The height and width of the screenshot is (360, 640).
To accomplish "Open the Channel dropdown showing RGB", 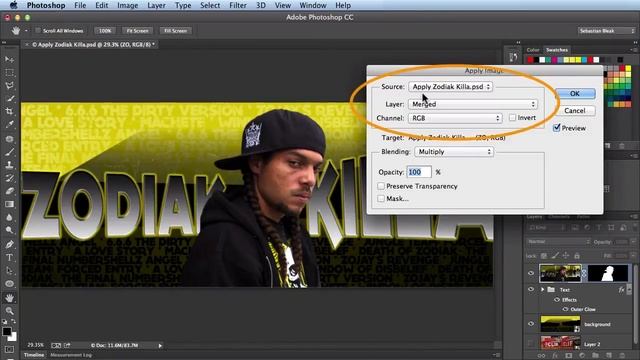I will click(x=455, y=118).
